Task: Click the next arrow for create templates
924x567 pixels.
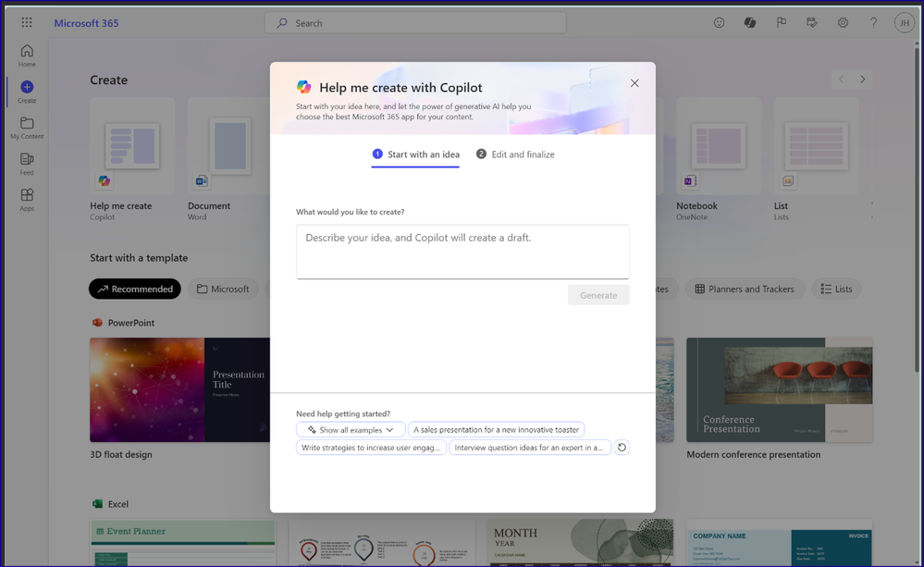Action: (x=862, y=80)
